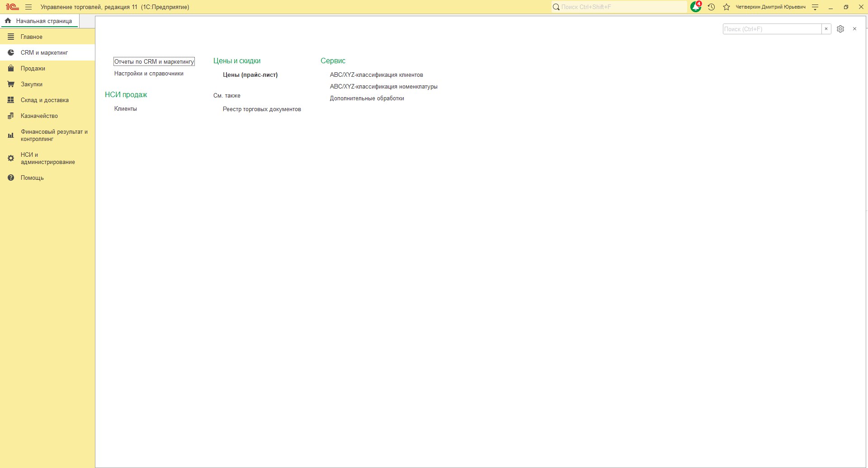Switch to the Начальная страница tab
The image size is (868, 468).
39,21
